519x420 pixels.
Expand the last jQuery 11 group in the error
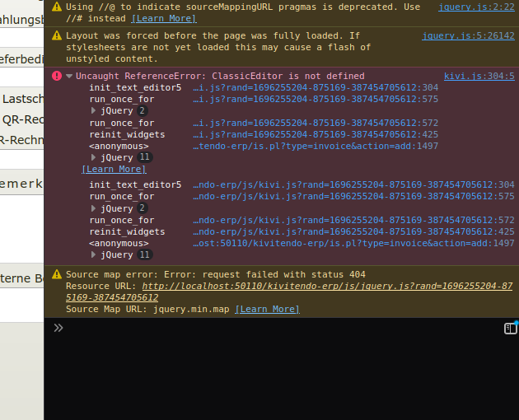click(x=94, y=255)
